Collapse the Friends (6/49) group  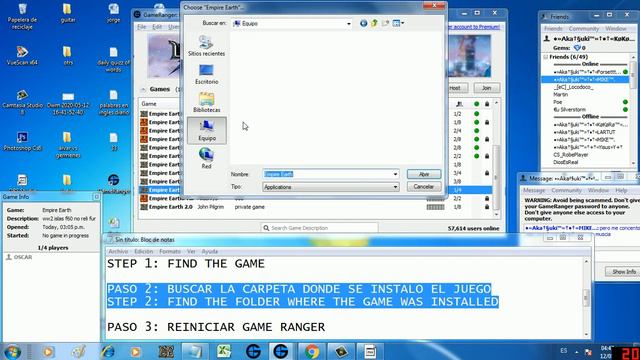point(546,57)
